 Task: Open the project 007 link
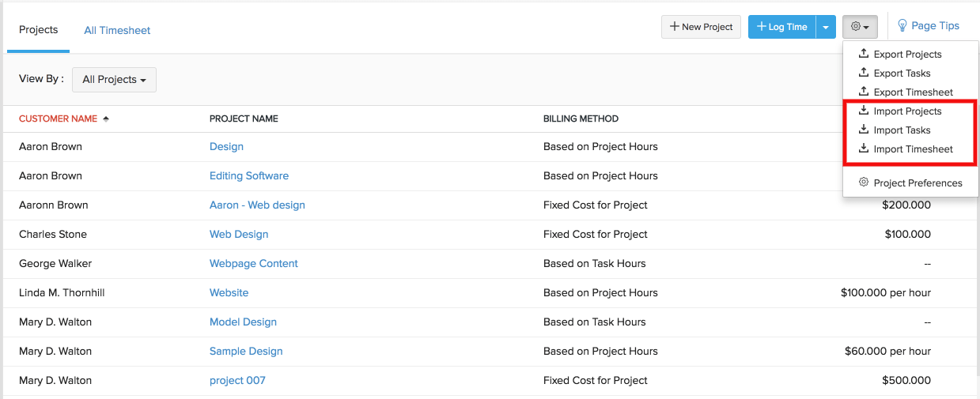(237, 380)
